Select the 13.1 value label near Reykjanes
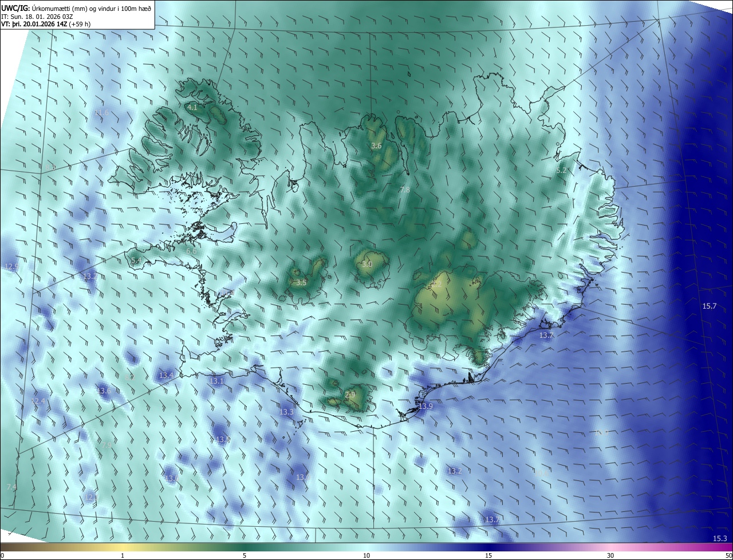The height and width of the screenshot is (560, 733). [x=217, y=381]
